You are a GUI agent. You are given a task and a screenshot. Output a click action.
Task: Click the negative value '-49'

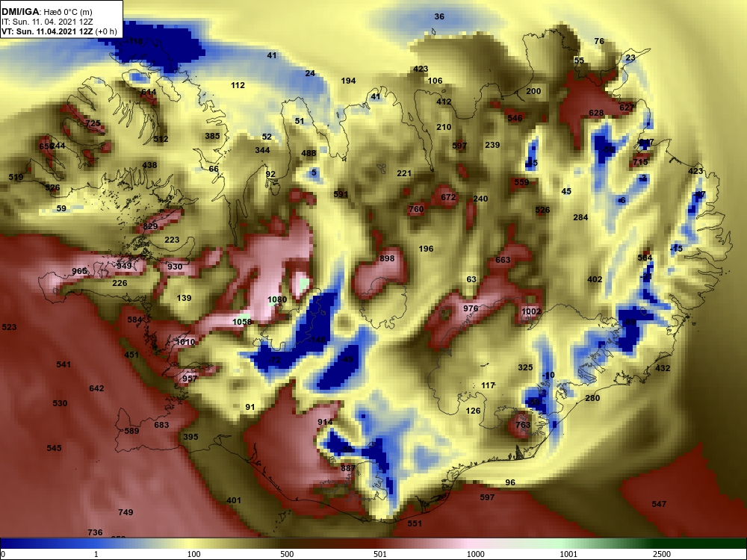pyautogui.click(x=348, y=358)
